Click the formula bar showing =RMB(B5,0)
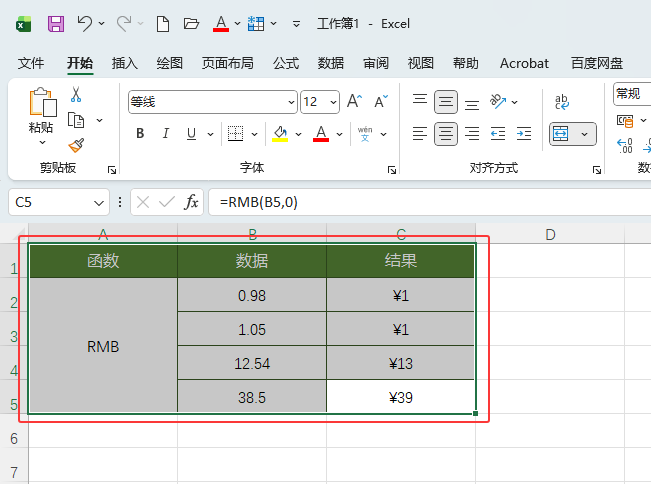 [x=430, y=202]
